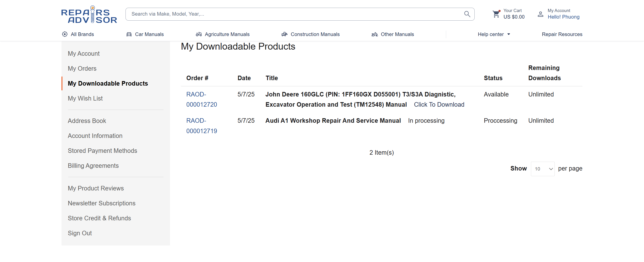Image resolution: width=644 pixels, height=262 pixels.
Task: Expand the Help center dropdown arrow
Action: click(509, 34)
